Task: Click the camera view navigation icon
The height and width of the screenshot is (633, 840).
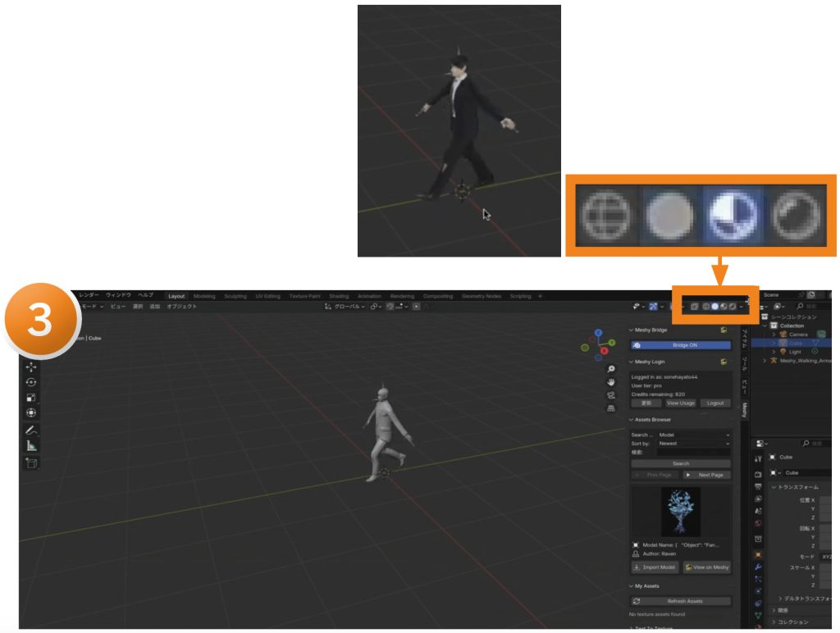Action: 610,395
